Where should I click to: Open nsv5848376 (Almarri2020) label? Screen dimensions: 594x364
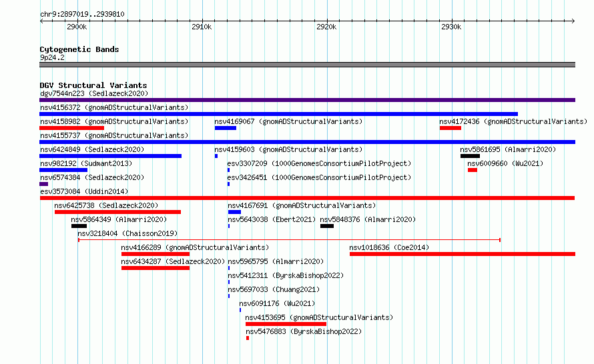pyautogui.click(x=368, y=219)
